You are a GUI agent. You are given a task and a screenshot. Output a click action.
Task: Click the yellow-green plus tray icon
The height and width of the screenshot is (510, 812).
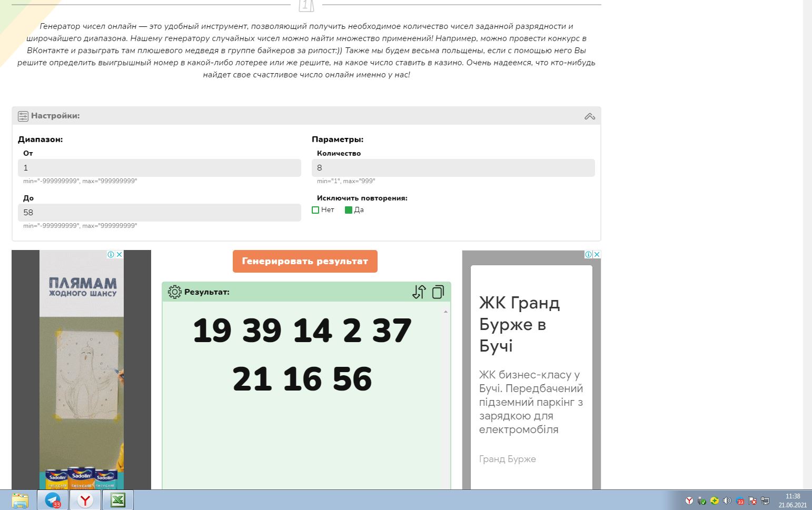715,501
